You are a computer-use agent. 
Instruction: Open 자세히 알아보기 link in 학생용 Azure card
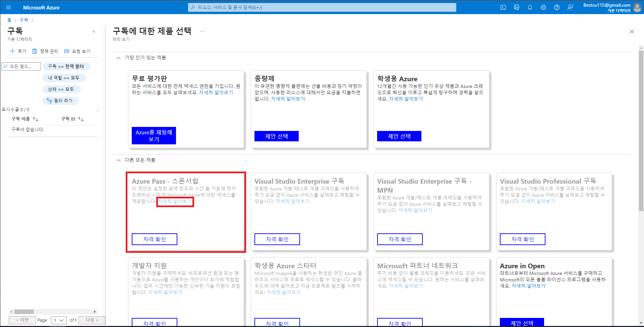(406, 99)
